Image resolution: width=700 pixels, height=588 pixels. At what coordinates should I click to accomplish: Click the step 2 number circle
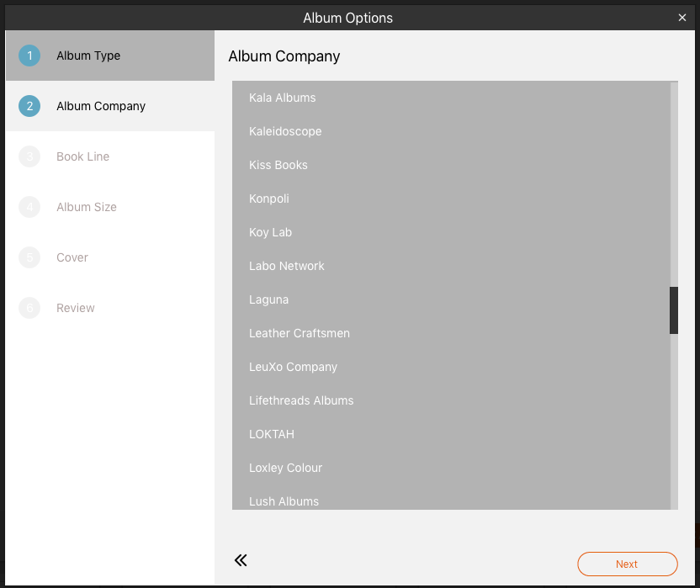[x=29, y=106]
